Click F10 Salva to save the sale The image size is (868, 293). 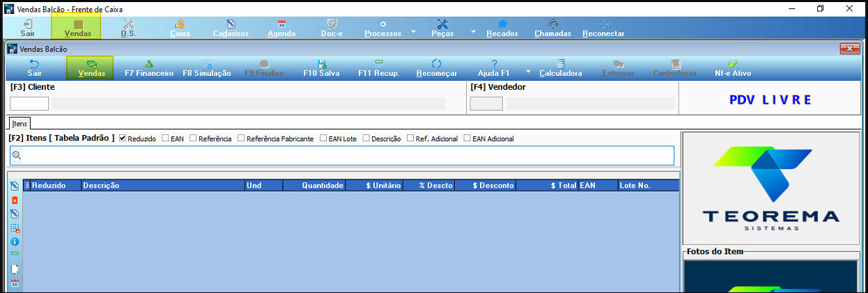click(x=321, y=68)
